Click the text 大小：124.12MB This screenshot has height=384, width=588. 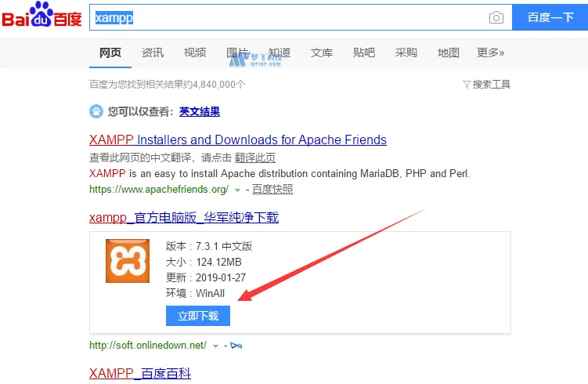pos(204,262)
